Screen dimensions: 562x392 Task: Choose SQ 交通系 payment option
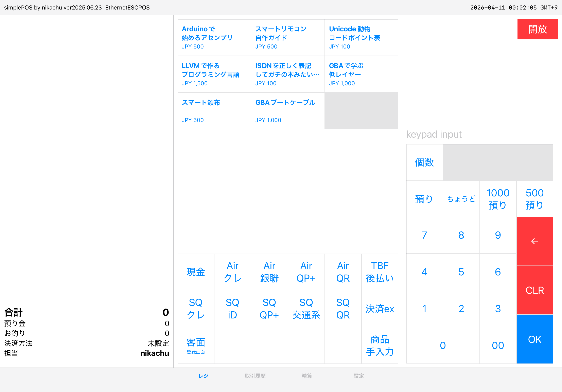tap(306, 309)
